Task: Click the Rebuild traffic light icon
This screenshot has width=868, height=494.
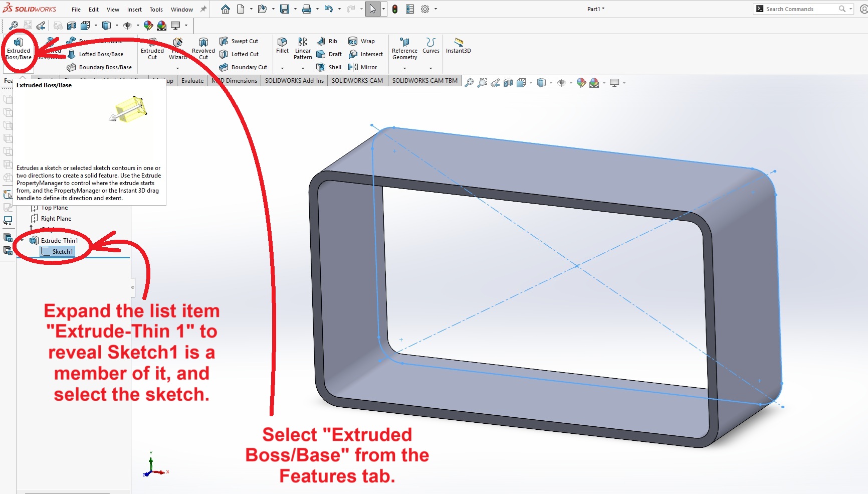Action: point(395,9)
